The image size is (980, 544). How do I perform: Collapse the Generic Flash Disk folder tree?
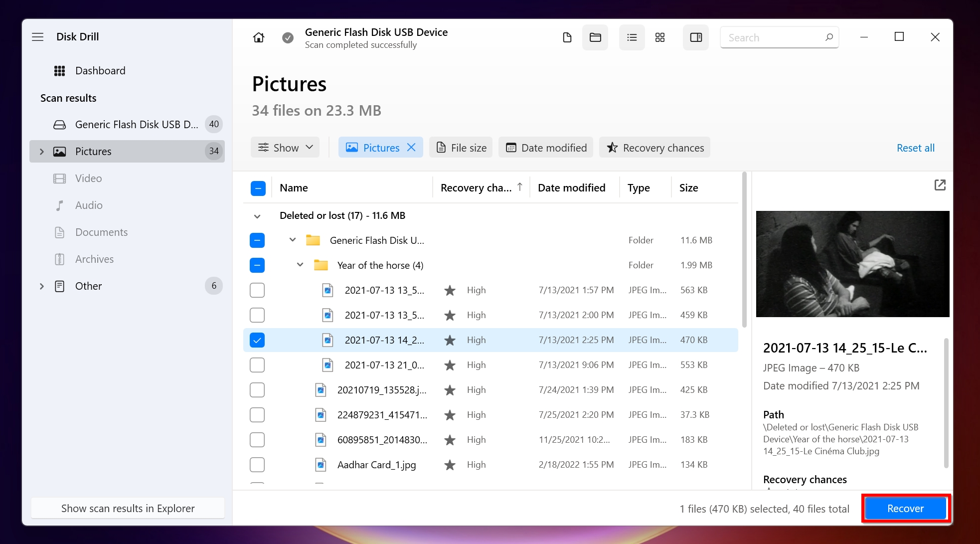pos(293,240)
